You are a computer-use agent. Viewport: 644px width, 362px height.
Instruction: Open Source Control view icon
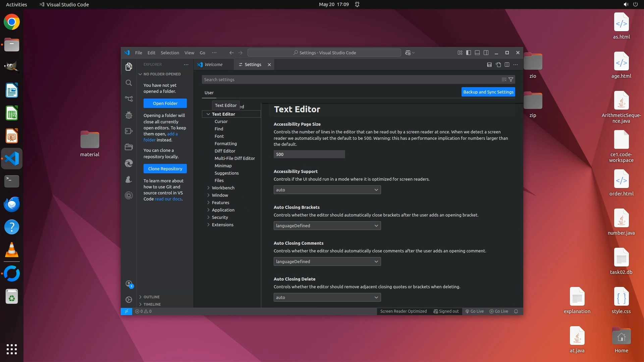click(x=129, y=99)
